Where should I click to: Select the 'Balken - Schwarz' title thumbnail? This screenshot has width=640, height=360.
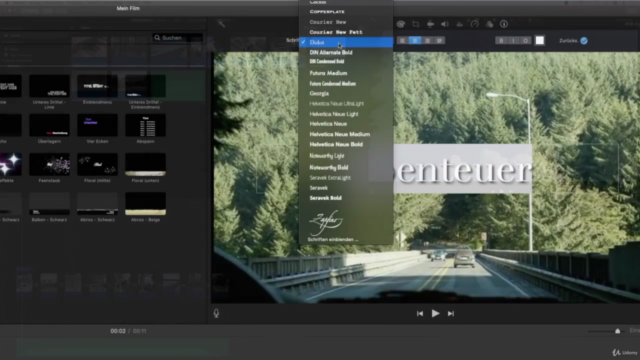49,203
